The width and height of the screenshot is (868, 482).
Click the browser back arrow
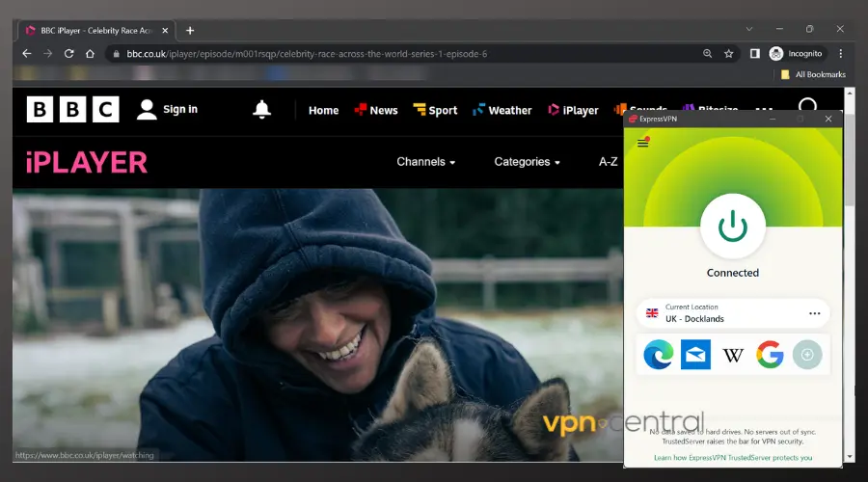27,54
